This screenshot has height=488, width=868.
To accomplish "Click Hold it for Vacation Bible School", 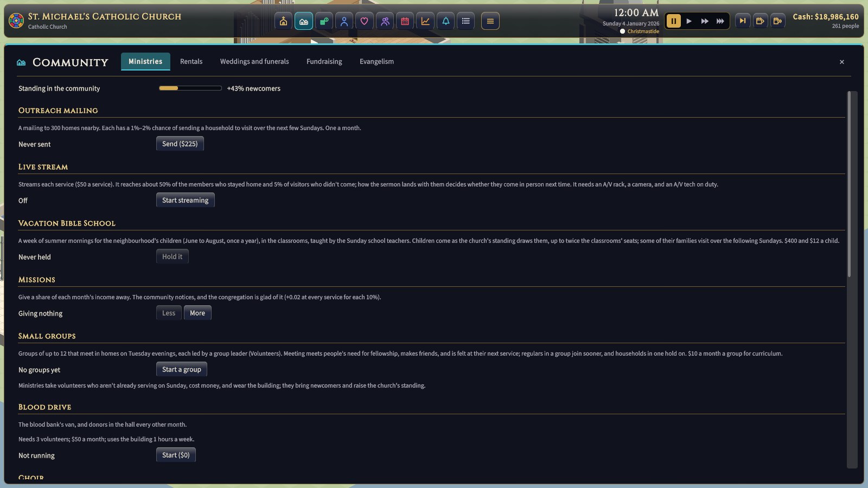I will tap(173, 256).
